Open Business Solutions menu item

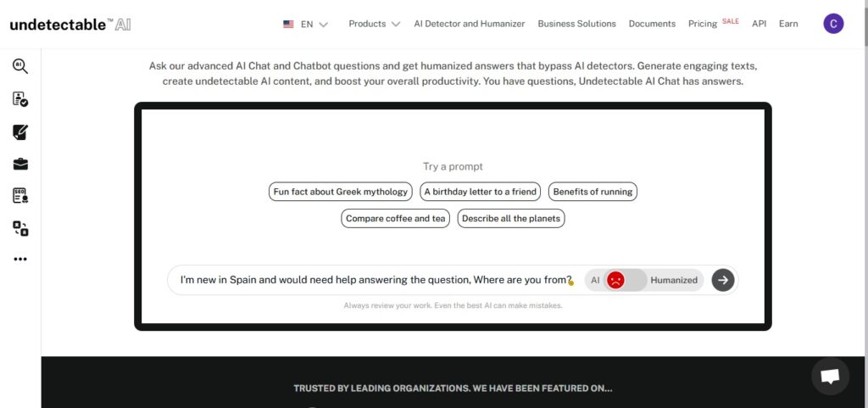pos(576,24)
